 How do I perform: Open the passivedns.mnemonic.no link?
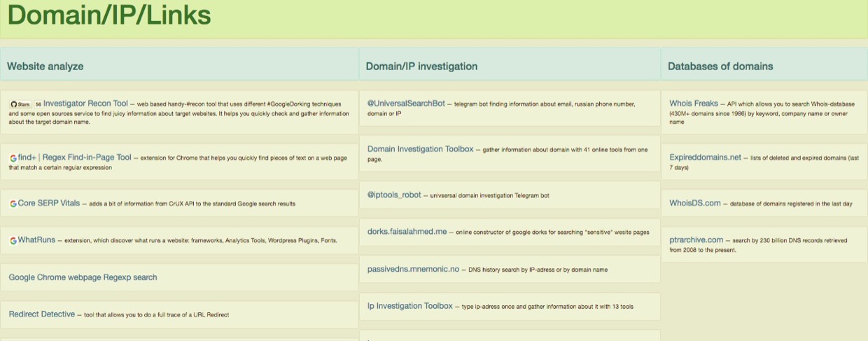[413, 269]
